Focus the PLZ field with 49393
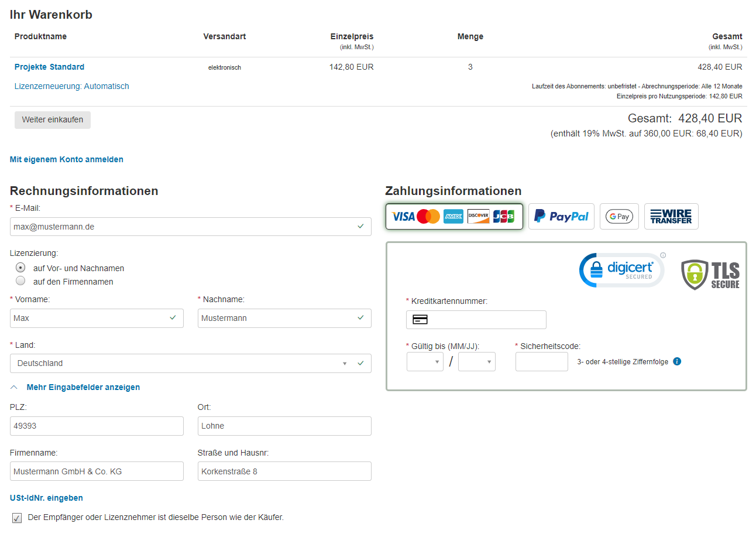Viewport: 756px width, 537px height. pos(97,426)
